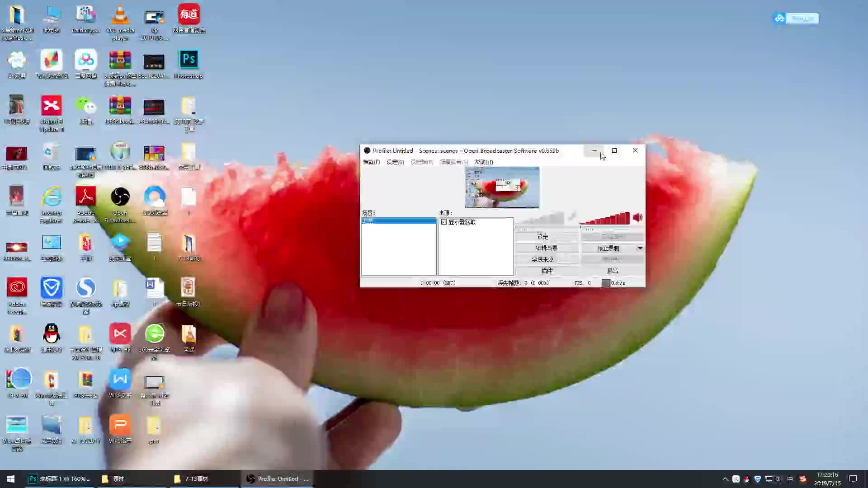Open the first OBS menu (档案)

pos(372,162)
